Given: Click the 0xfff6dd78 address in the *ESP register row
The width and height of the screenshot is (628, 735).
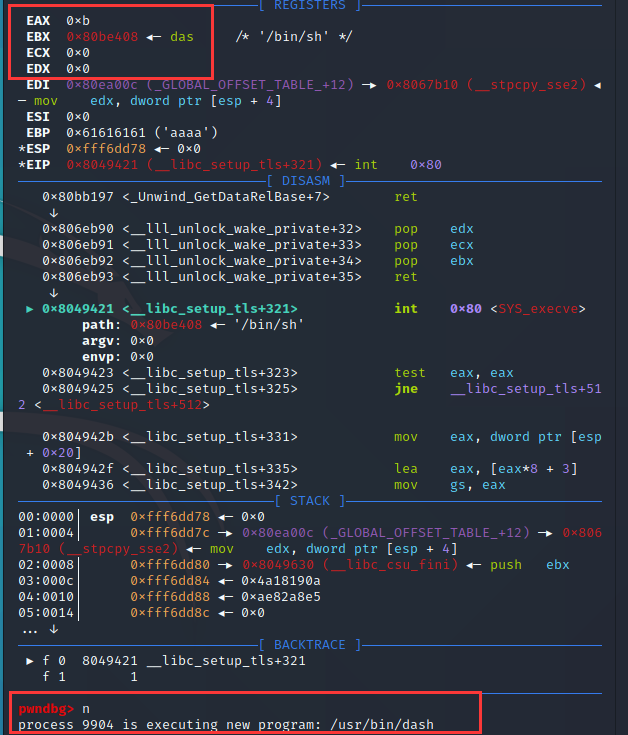Looking at the screenshot, I should tap(106, 149).
